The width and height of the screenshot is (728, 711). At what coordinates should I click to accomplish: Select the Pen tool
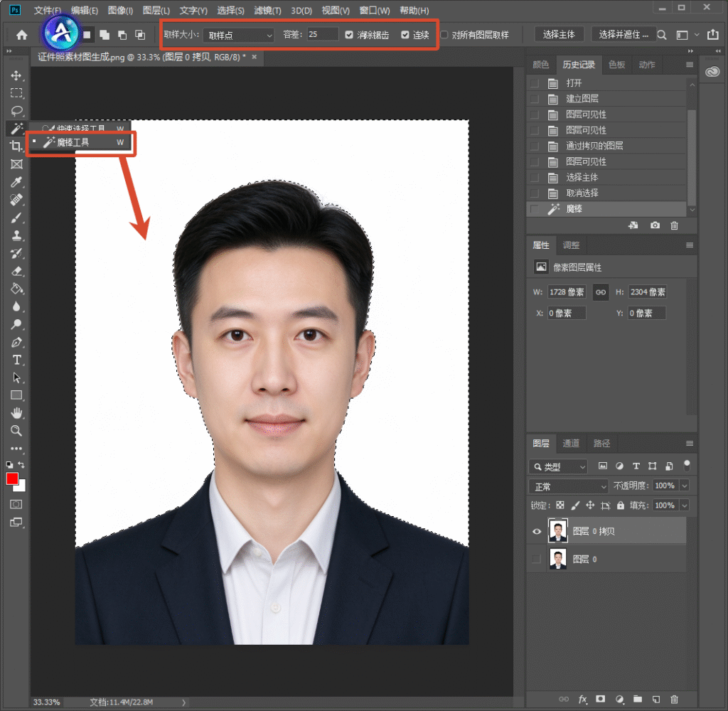click(16, 342)
